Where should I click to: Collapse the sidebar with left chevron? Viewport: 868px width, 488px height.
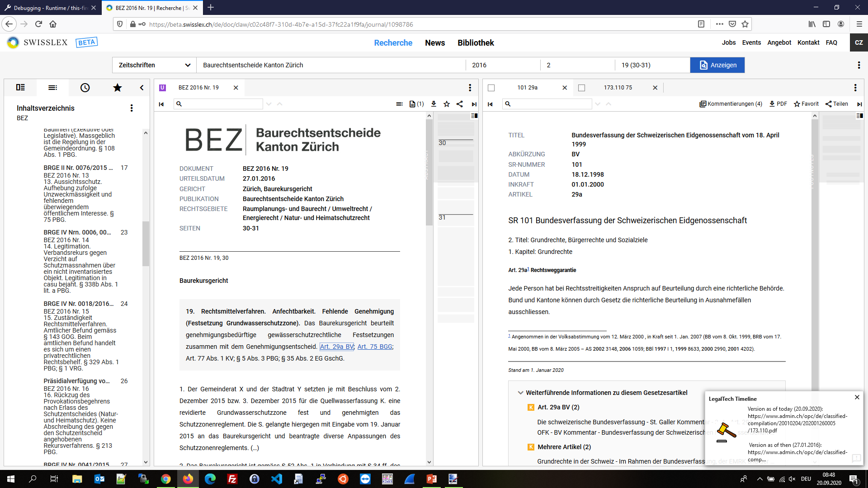142,88
